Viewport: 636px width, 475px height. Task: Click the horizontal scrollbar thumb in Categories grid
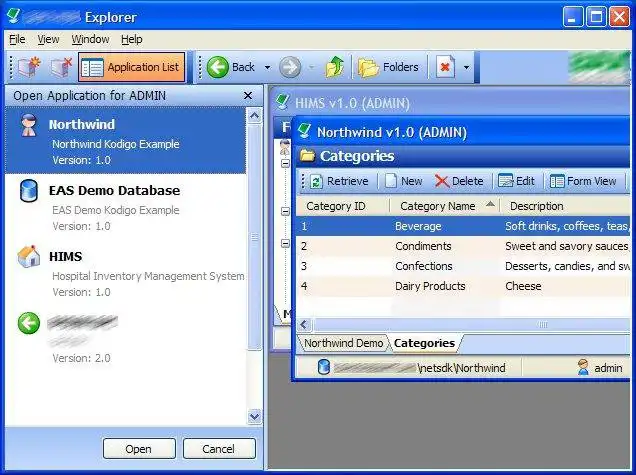(472, 325)
